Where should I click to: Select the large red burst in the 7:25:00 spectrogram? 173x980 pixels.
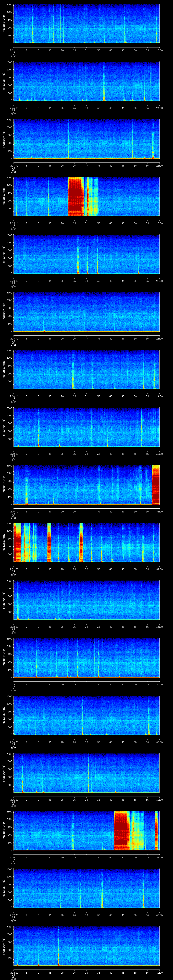point(76,197)
